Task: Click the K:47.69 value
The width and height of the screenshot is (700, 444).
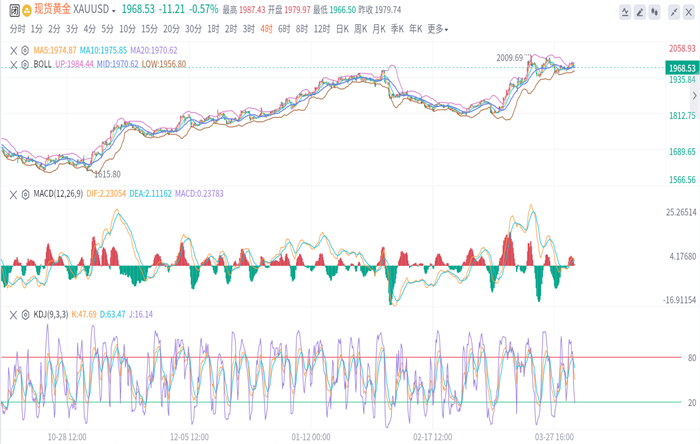Action: click(84, 315)
